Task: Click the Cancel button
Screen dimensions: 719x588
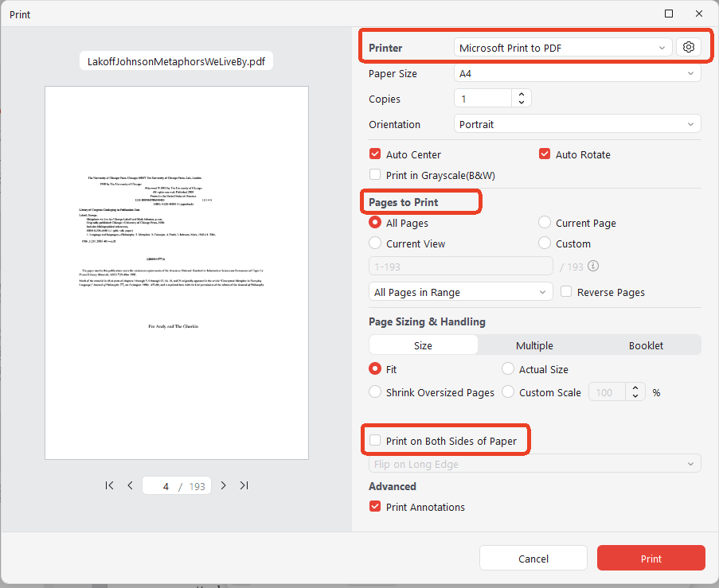Action: [x=533, y=559]
